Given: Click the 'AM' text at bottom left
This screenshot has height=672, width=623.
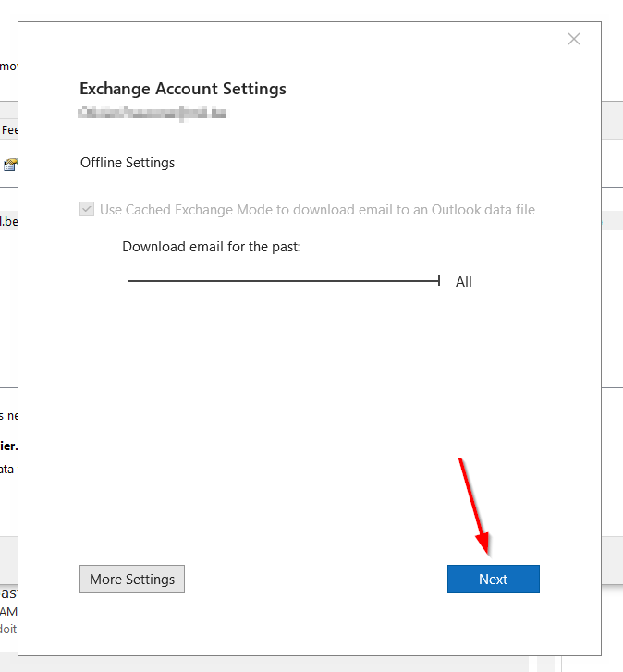Looking at the screenshot, I should point(8,611).
